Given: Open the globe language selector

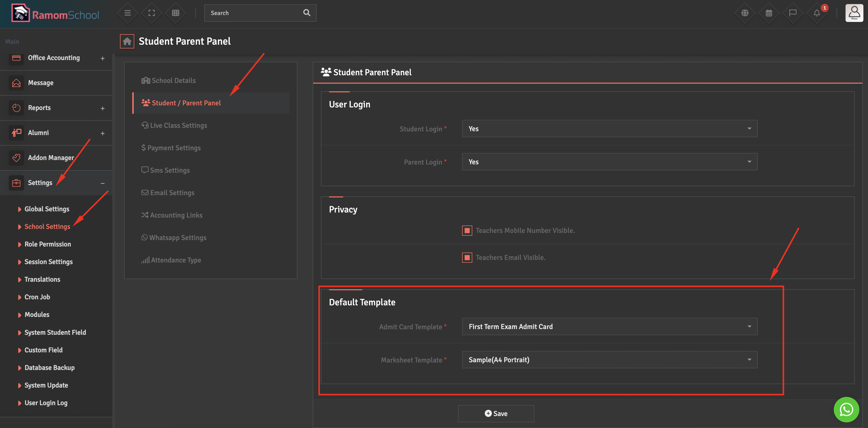Looking at the screenshot, I should click(x=745, y=13).
